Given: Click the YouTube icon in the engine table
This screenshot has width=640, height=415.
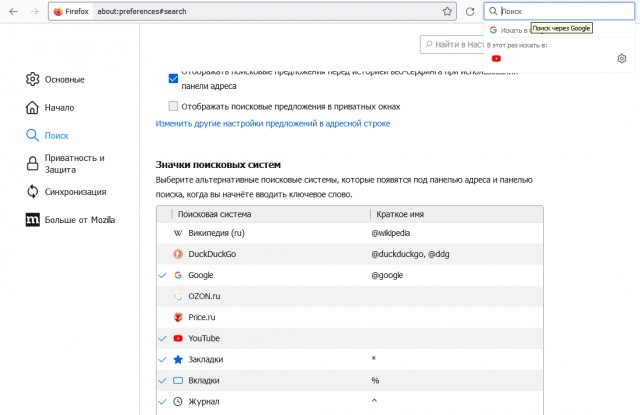Looking at the screenshot, I should [x=178, y=338].
